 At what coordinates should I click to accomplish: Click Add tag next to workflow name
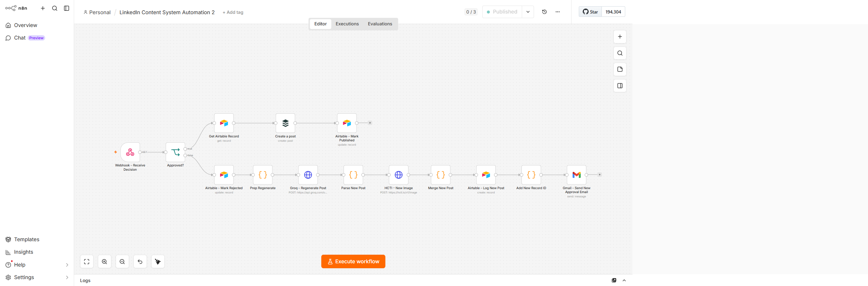pos(233,13)
